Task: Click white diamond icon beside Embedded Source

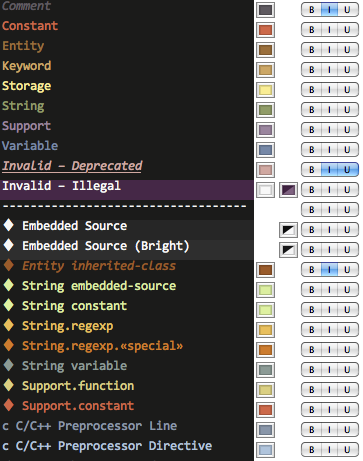Action: [x=9, y=225]
